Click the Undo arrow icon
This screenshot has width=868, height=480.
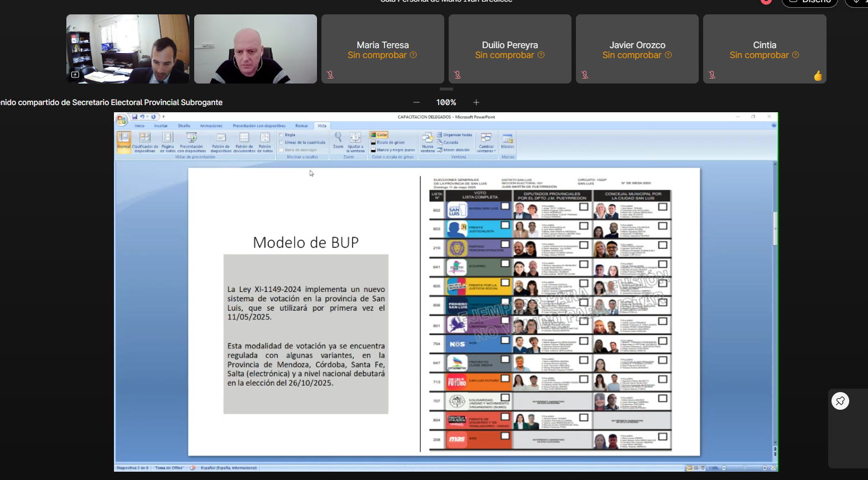142,117
